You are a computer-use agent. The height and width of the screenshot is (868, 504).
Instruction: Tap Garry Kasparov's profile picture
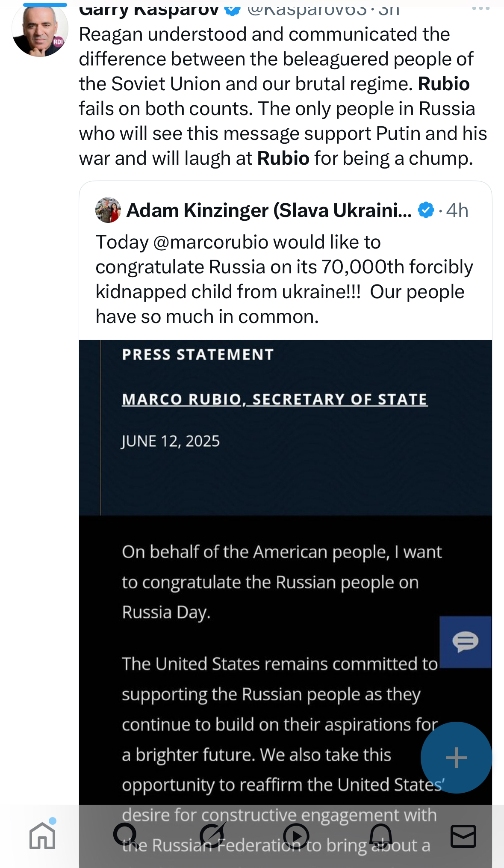click(x=40, y=30)
